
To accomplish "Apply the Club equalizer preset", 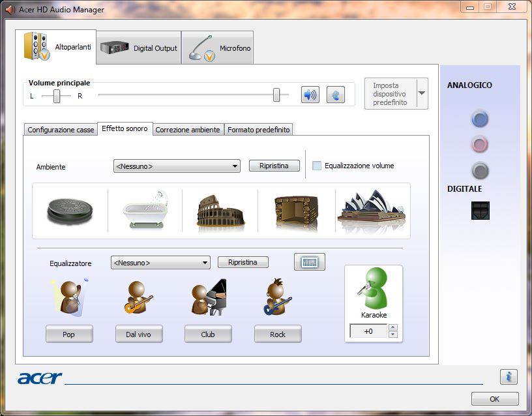I will point(208,334).
